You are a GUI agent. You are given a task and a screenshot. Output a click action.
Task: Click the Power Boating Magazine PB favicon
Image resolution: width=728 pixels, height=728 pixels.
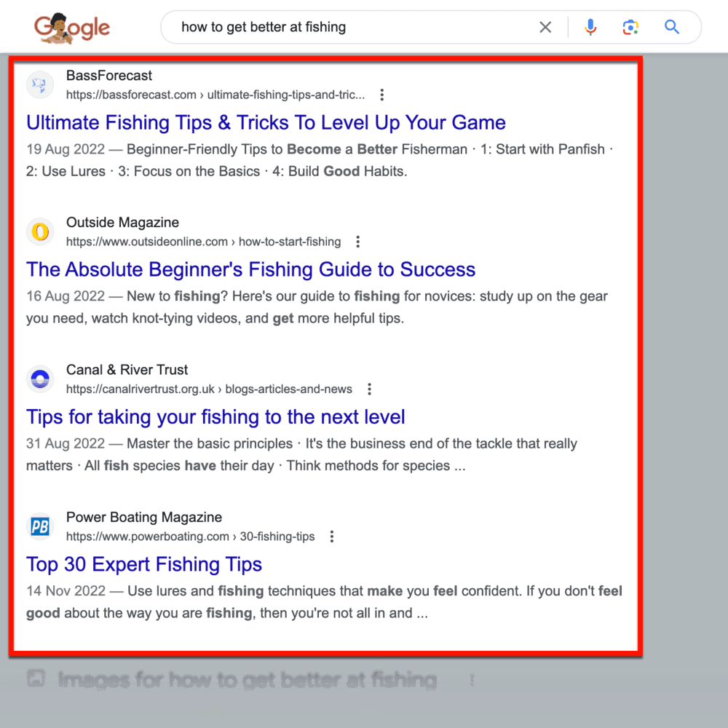(x=40, y=526)
